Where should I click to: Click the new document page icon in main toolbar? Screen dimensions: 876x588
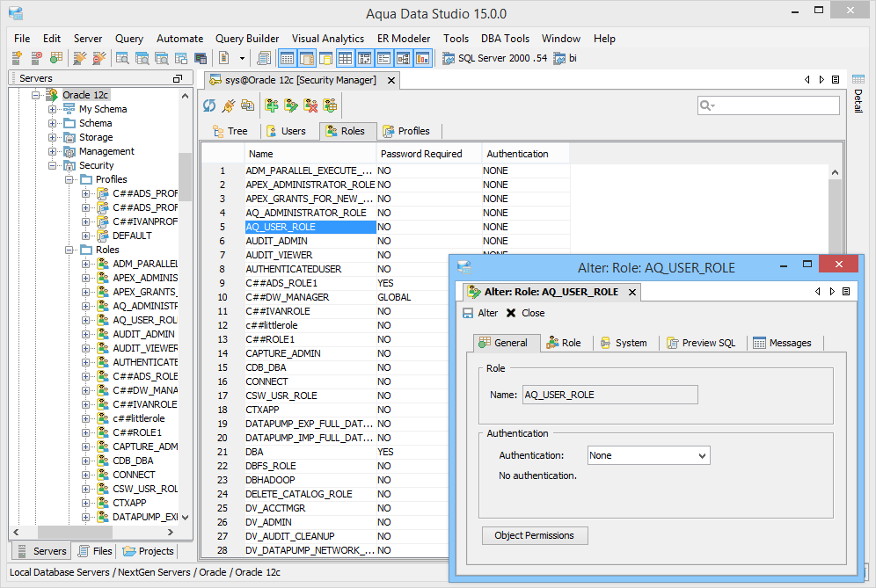tap(224, 58)
